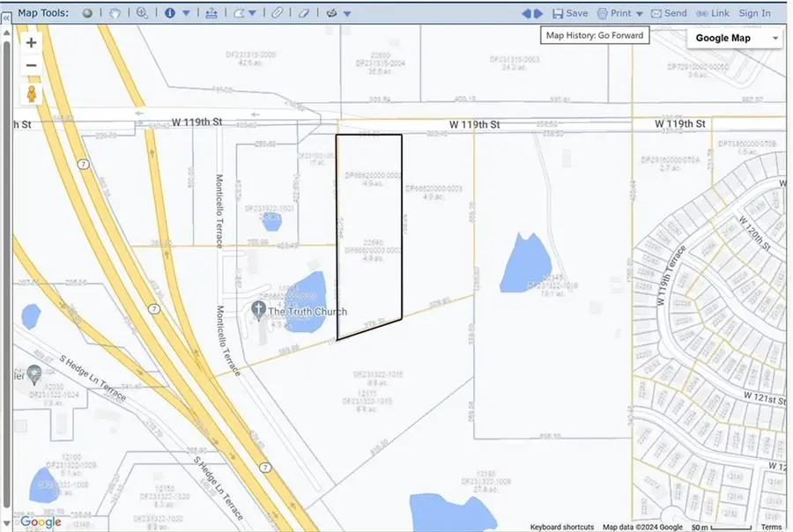Viewport: 793px width, 532px height.
Task: Open the Google Map basemap dropdown
Action: pyautogui.click(x=734, y=38)
